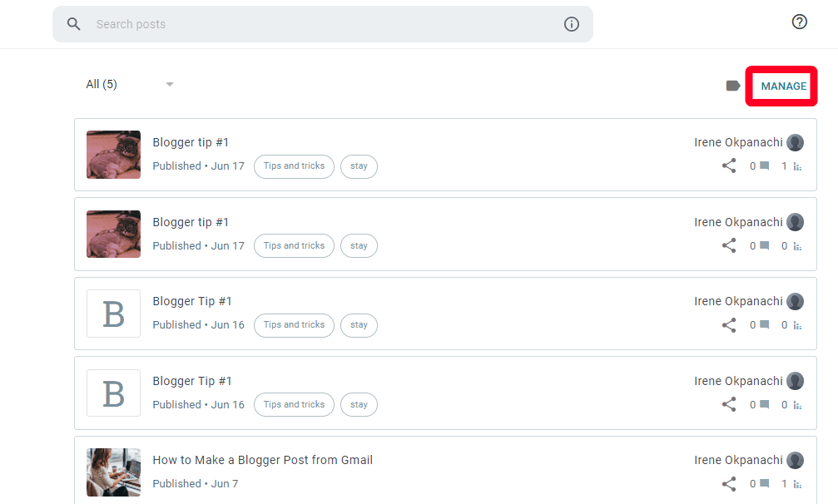Click the Tips and tricks label chip
This screenshot has width=838, height=504.
(294, 166)
